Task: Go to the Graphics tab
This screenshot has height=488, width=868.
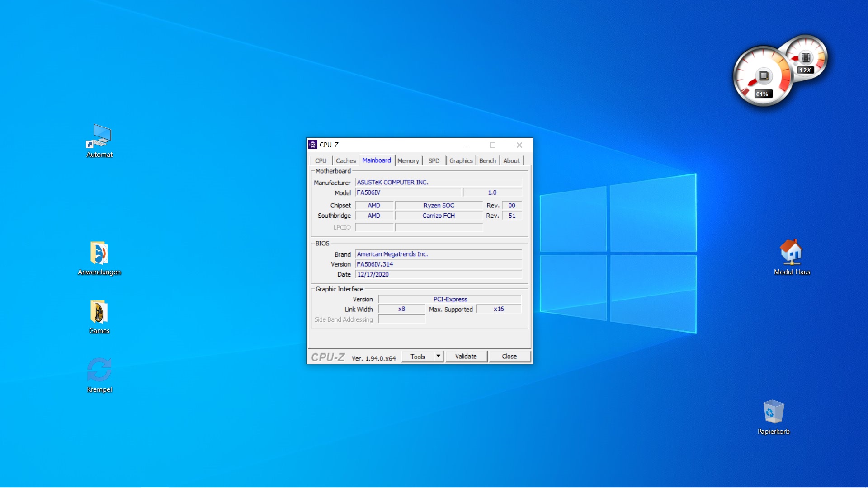Action: pyautogui.click(x=461, y=161)
